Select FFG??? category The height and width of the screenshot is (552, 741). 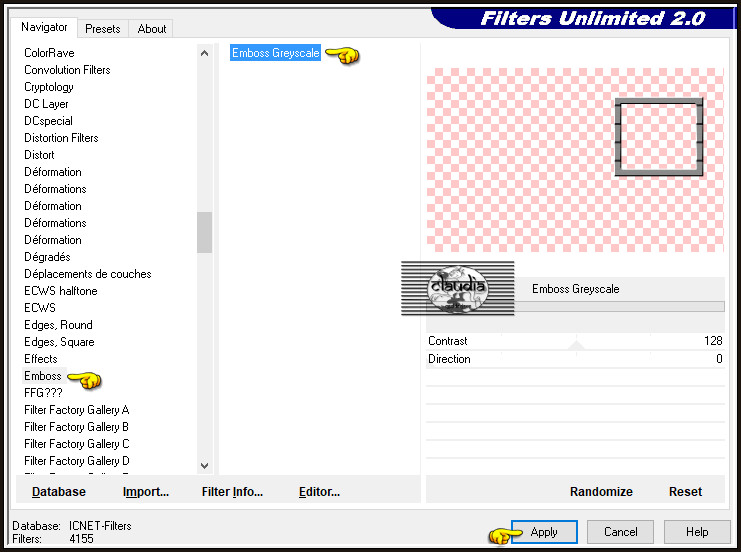(x=43, y=393)
